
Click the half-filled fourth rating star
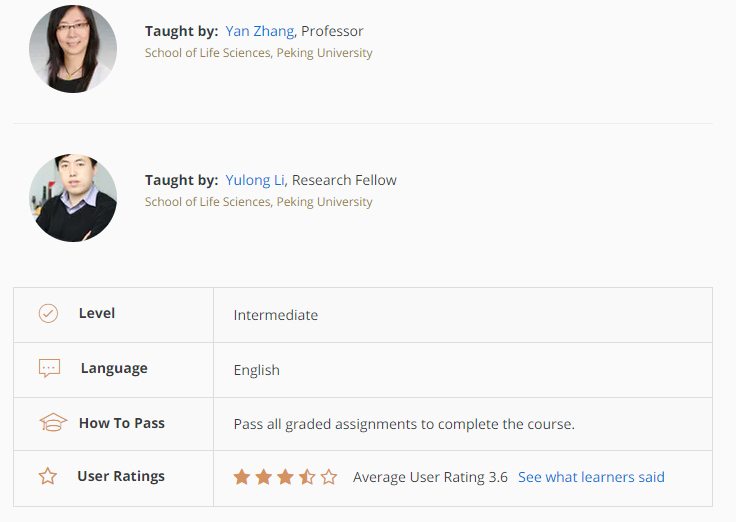307,477
